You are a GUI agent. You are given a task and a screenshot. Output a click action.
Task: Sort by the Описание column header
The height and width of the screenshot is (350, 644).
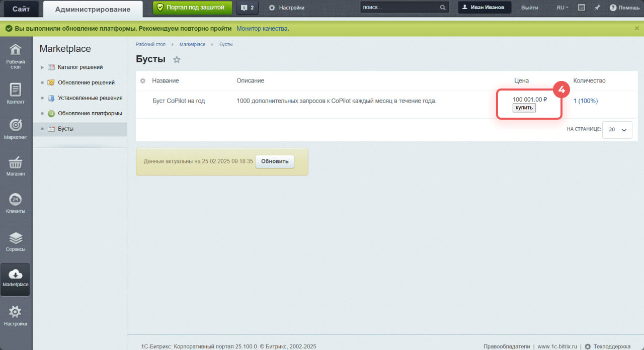[x=250, y=80]
